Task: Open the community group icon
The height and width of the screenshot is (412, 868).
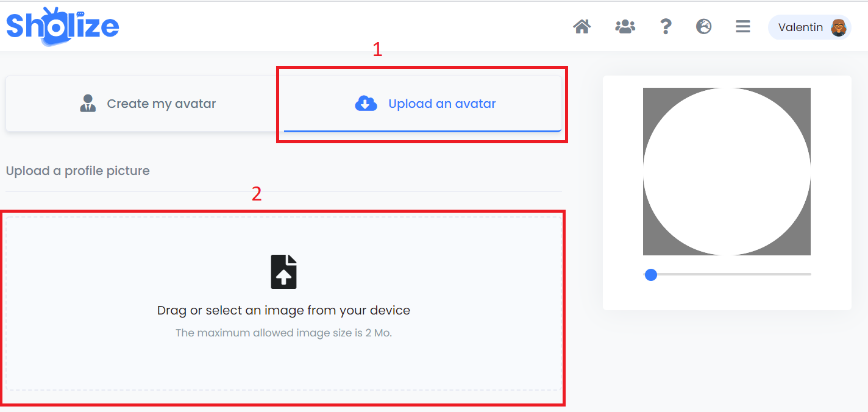Action: point(625,27)
